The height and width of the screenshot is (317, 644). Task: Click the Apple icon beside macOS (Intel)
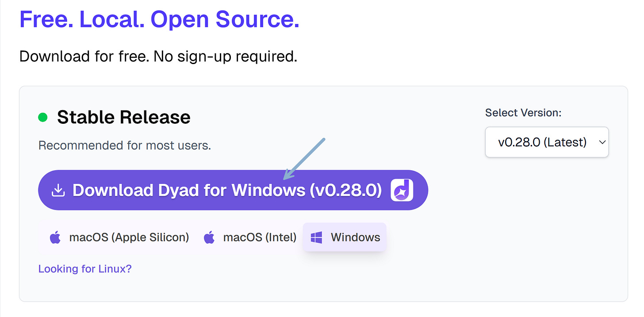(209, 237)
